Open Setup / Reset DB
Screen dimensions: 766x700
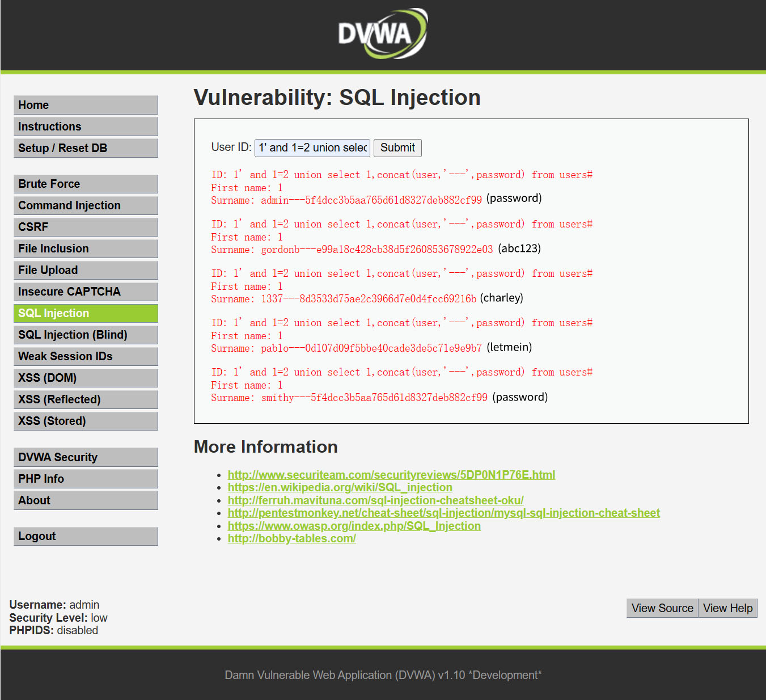[x=86, y=148]
